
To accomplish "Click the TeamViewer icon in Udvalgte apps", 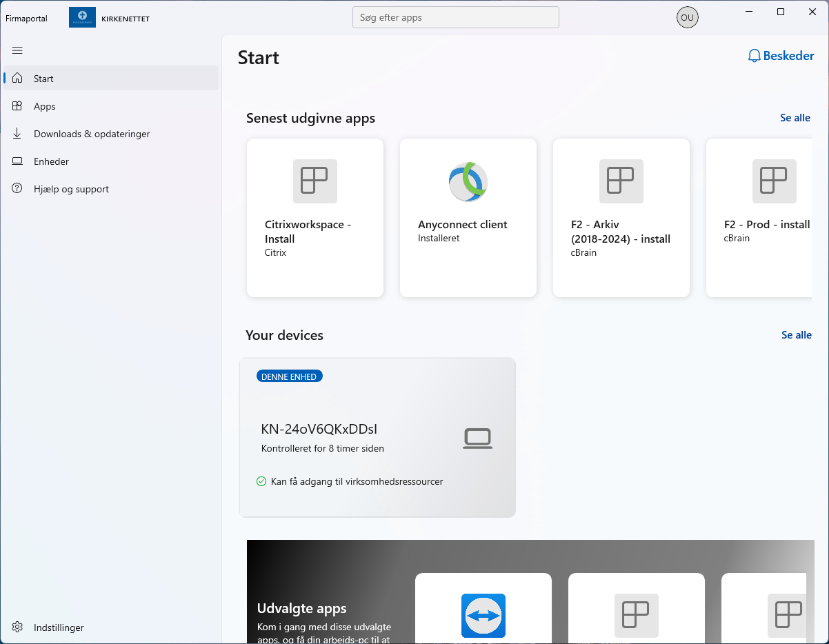I will pos(483,616).
